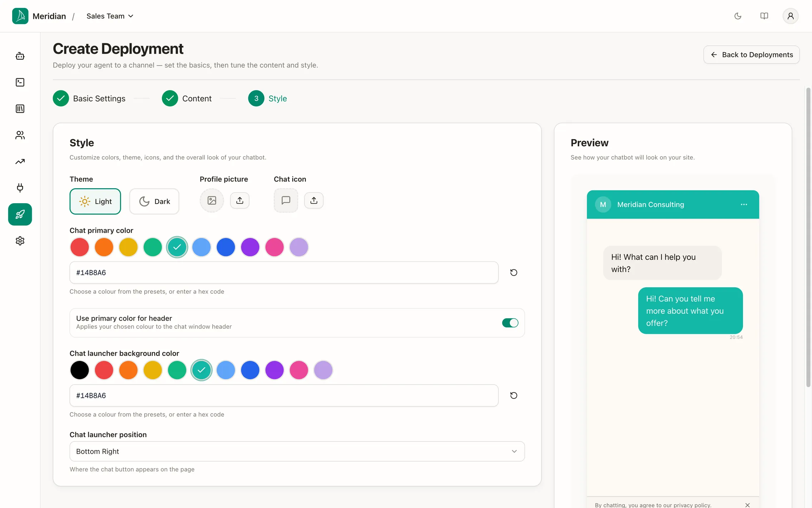Open the integrations plug sidebar icon
Screen dimensions: 812x508
click(20, 188)
